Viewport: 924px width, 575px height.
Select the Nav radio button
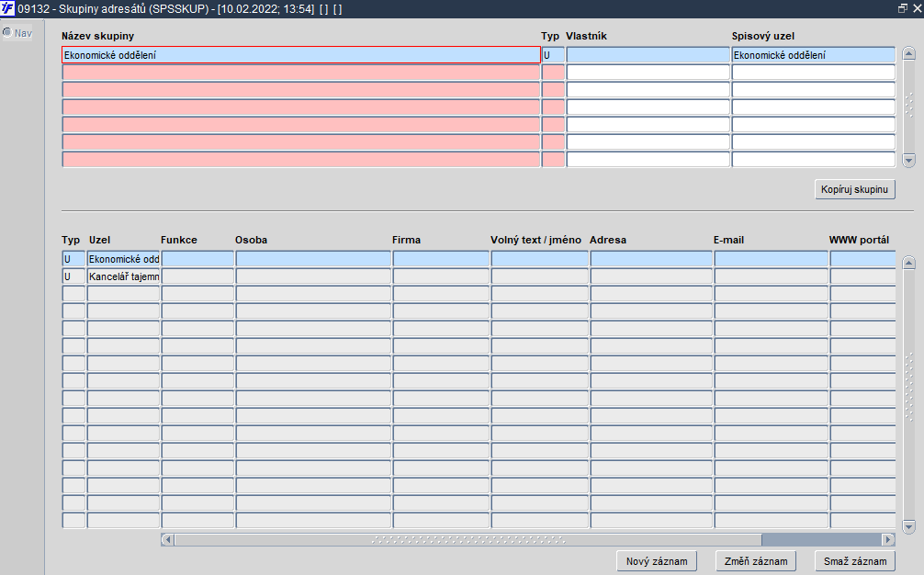[x=7, y=32]
